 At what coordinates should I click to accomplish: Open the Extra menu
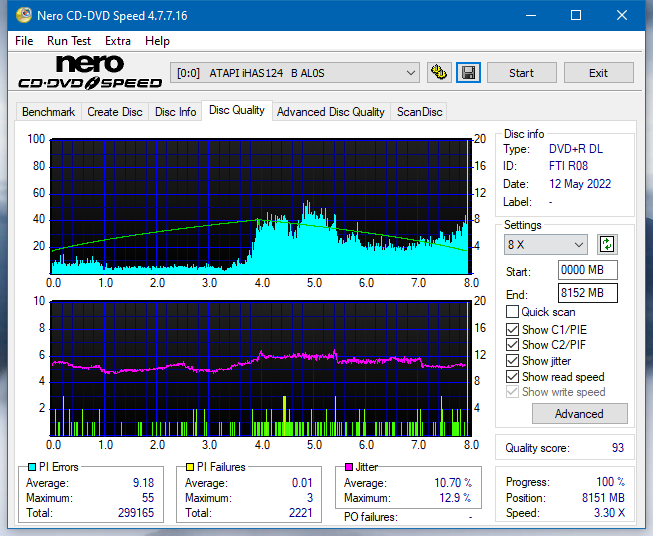(x=118, y=41)
